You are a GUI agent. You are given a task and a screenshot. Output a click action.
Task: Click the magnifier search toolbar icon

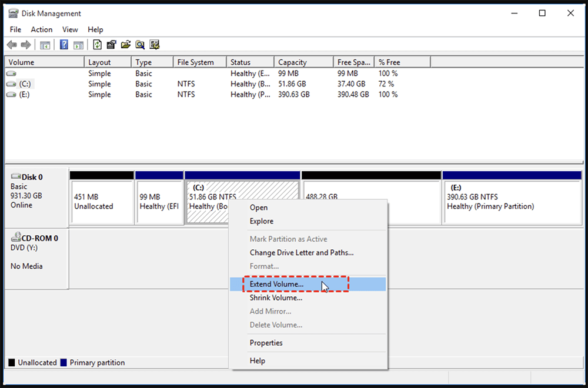(x=141, y=44)
